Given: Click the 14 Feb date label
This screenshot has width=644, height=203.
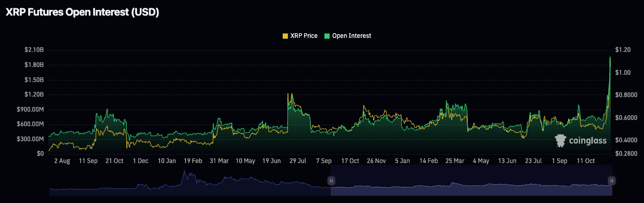Looking at the screenshot, I should click(429, 161).
